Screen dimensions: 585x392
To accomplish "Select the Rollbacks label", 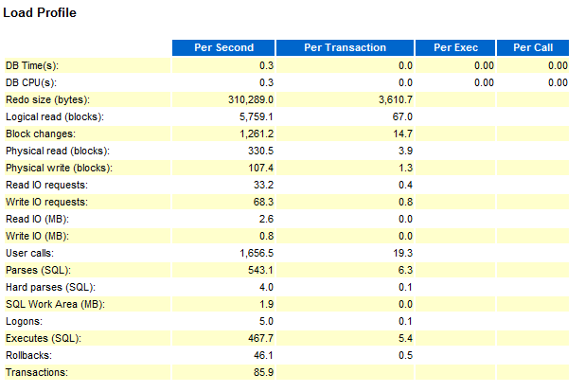I will [28, 356].
